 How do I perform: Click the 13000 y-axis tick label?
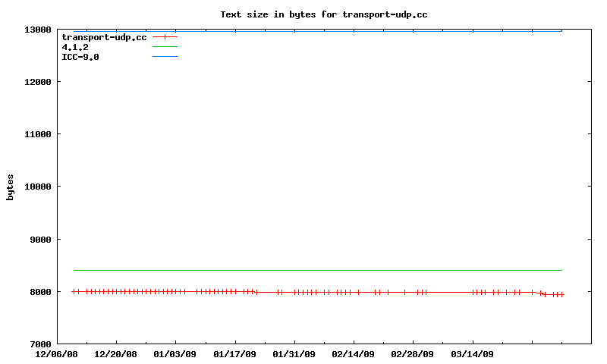point(37,30)
